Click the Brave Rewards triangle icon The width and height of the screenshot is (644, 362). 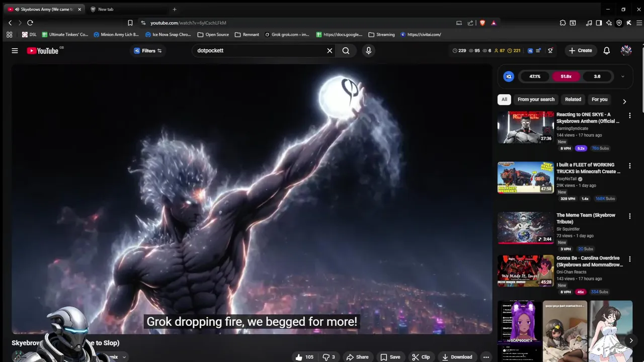494,23
